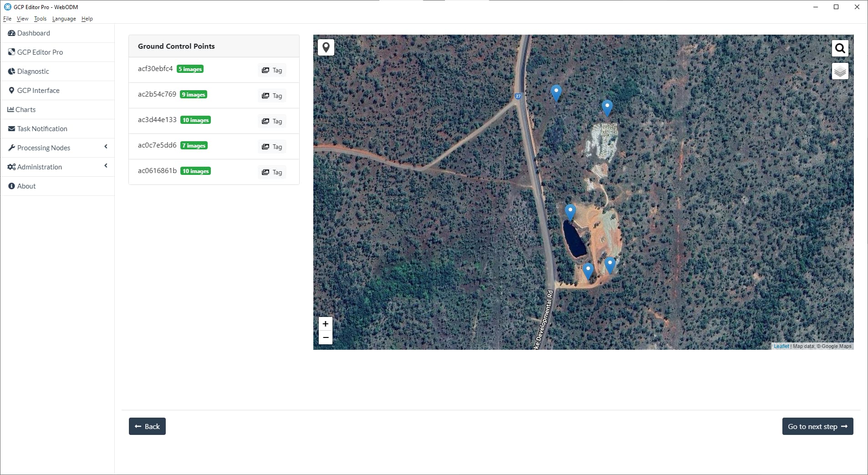Viewport: 868px width, 475px height.
Task: Open the map layers switcher
Action: (x=840, y=72)
